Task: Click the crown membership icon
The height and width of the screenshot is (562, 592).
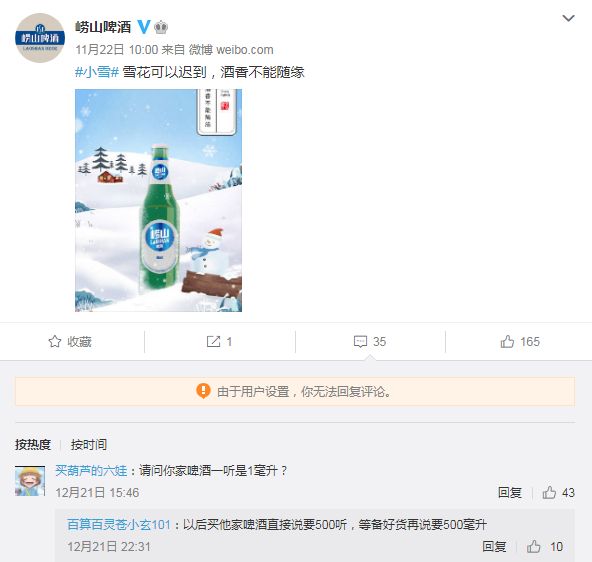Action: pyautogui.click(x=161, y=27)
